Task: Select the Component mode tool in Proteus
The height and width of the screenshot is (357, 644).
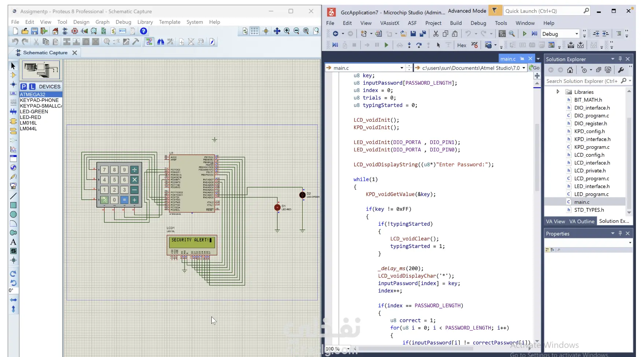Action: pos(13,75)
